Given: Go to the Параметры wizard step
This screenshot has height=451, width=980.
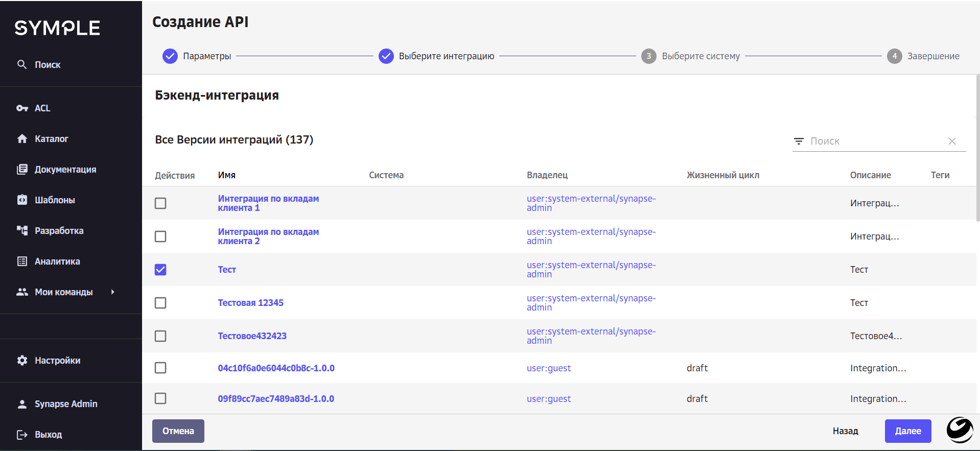Looking at the screenshot, I should (170, 56).
